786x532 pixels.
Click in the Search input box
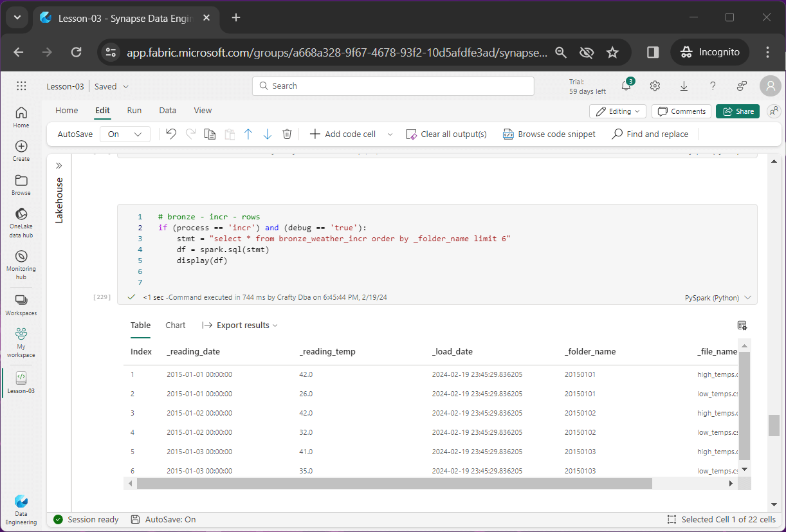click(x=393, y=86)
